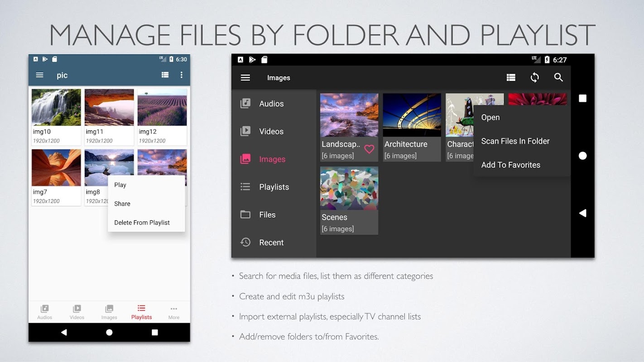
Task: Open the hamburger menu beside 'pic' title
Action: coord(40,75)
